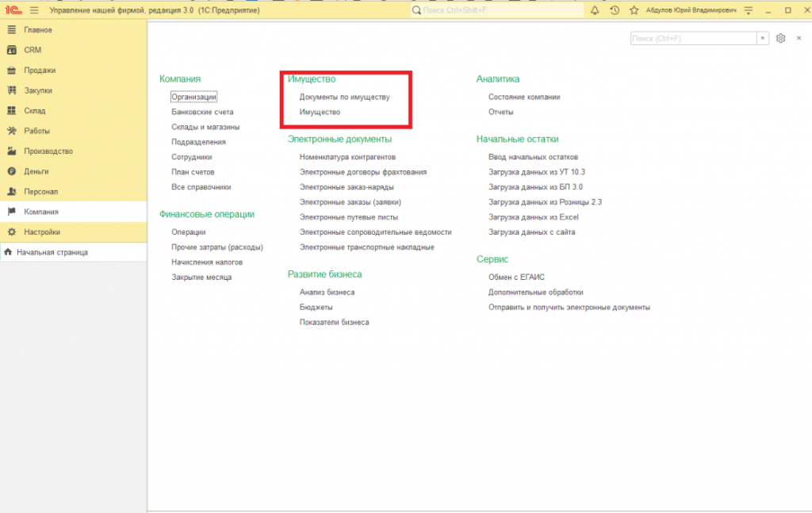Open Персонал section in sidebar
Viewport: 812px width, 513px height.
pos(73,192)
